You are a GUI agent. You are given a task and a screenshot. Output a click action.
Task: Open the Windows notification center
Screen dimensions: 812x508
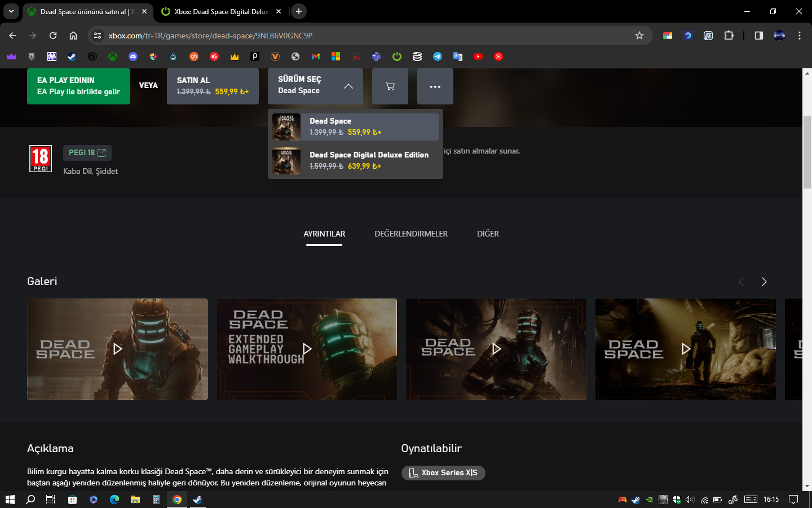[x=793, y=500]
